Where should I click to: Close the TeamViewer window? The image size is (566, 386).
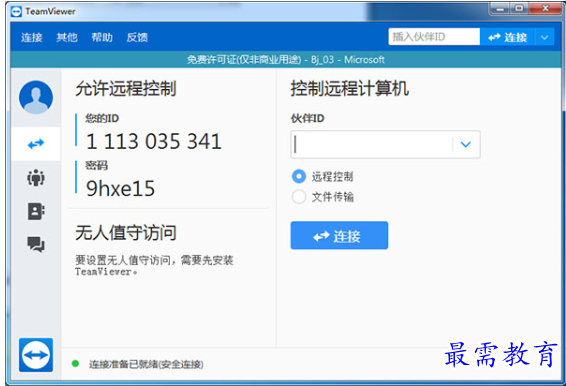(x=545, y=9)
